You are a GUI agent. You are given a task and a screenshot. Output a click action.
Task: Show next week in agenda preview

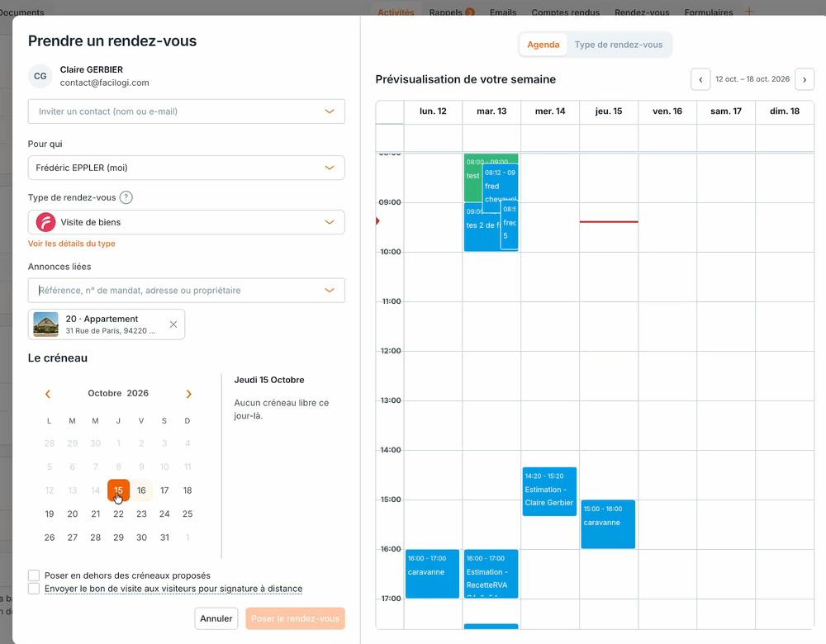(805, 79)
